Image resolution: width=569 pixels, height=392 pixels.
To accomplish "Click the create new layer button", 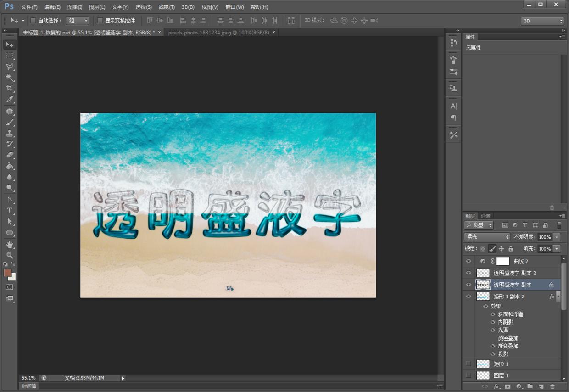I will click(x=541, y=387).
